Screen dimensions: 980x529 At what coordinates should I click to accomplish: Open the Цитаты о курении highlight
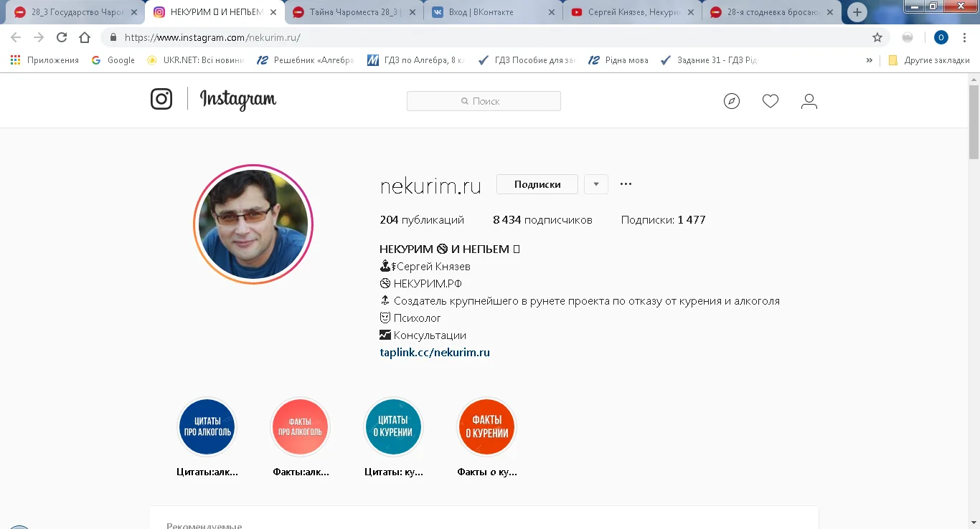[393, 427]
